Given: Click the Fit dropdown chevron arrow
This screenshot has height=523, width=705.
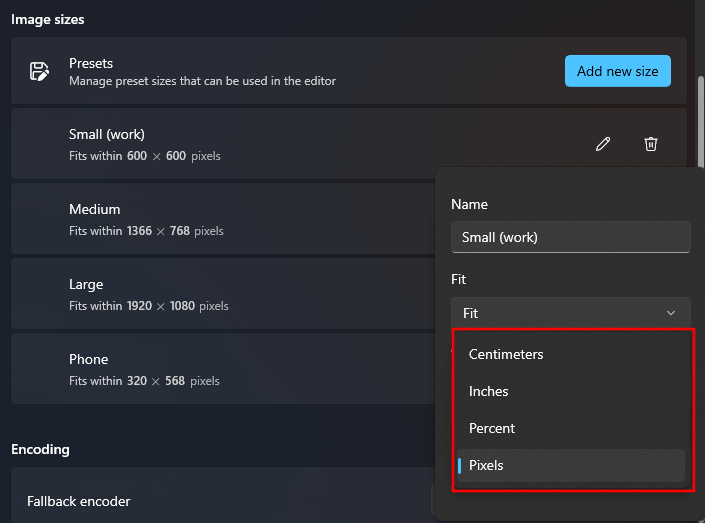Looking at the screenshot, I should pos(671,313).
